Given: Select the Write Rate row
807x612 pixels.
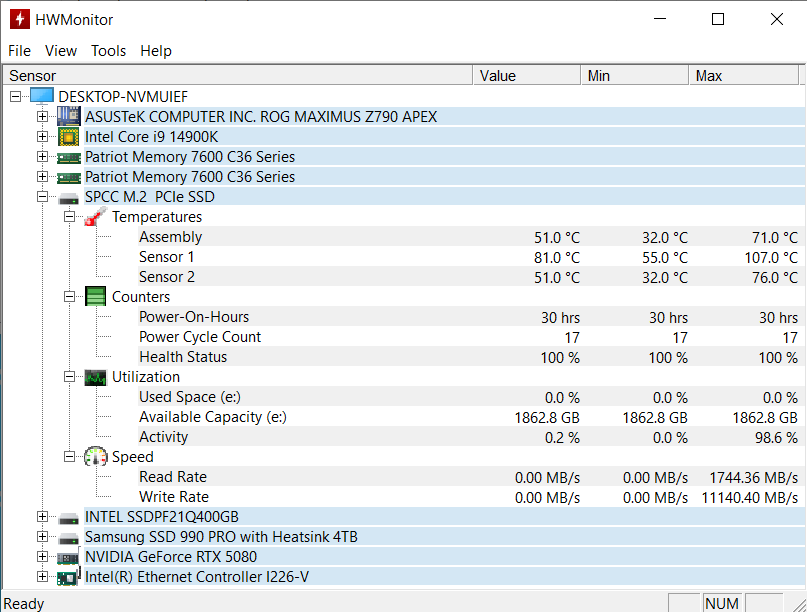Looking at the screenshot, I should pos(173,497).
